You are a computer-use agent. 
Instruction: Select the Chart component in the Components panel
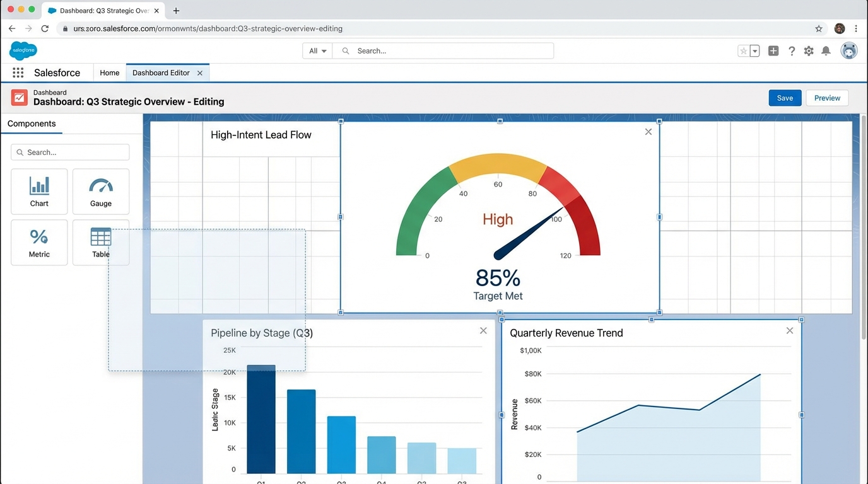tap(38, 191)
